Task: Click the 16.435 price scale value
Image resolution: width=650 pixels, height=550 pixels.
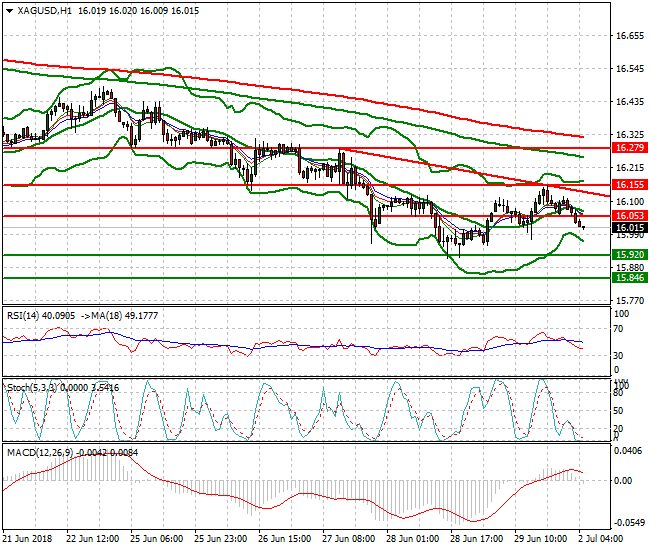Action: (x=630, y=102)
